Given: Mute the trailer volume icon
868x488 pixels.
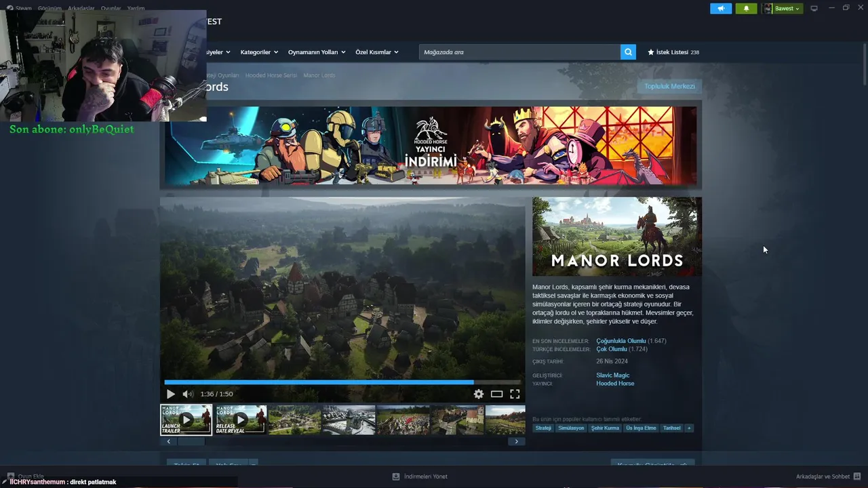Looking at the screenshot, I should point(188,394).
